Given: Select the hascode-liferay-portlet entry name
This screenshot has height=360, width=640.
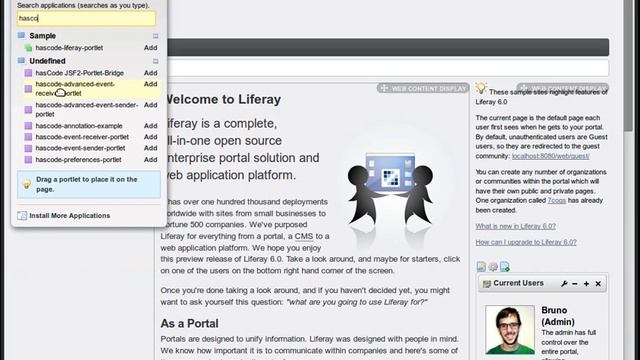Looking at the screenshot, I should (x=69, y=48).
